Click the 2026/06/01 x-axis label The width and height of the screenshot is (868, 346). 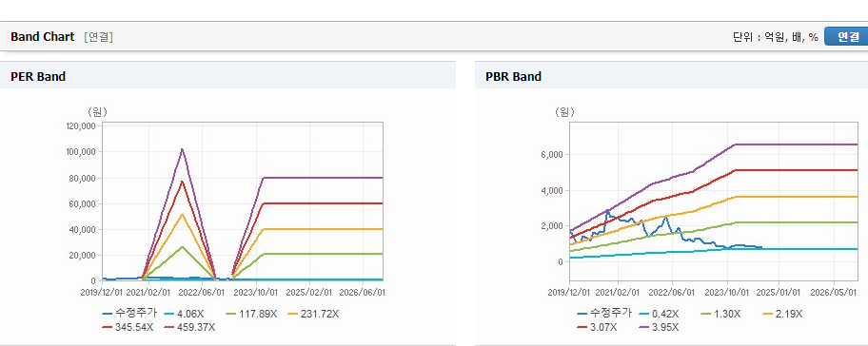coord(363,292)
